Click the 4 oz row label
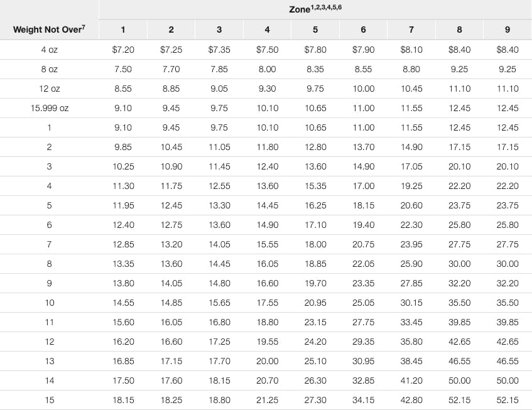The image size is (532, 410). pos(49,50)
